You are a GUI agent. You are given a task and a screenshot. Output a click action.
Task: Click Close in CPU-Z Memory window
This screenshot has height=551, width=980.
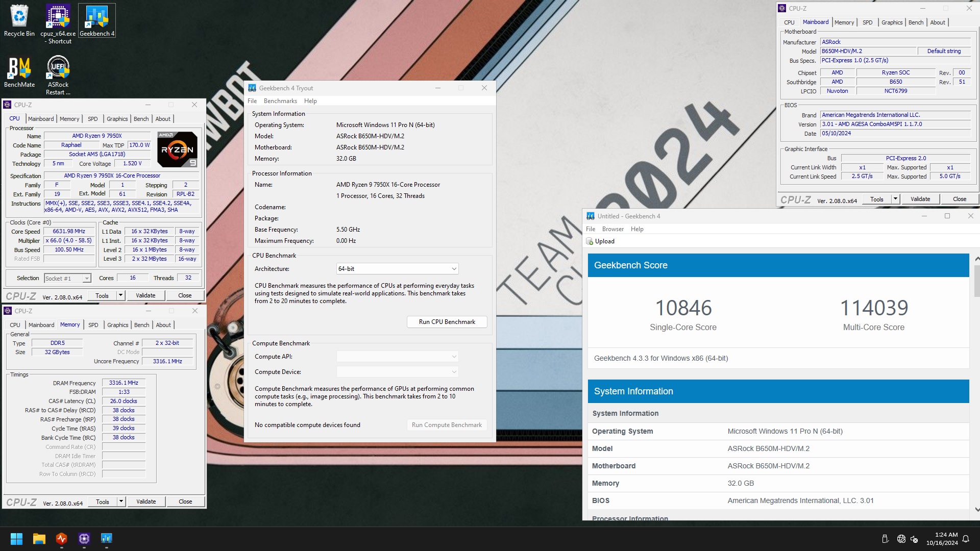185,502
